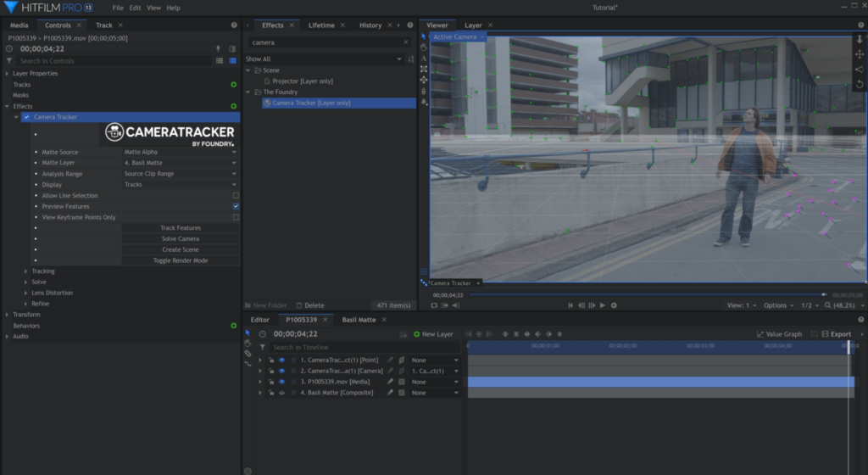Uncheck Preview Features checkbox
The width and height of the screenshot is (868, 475).
tap(236, 206)
